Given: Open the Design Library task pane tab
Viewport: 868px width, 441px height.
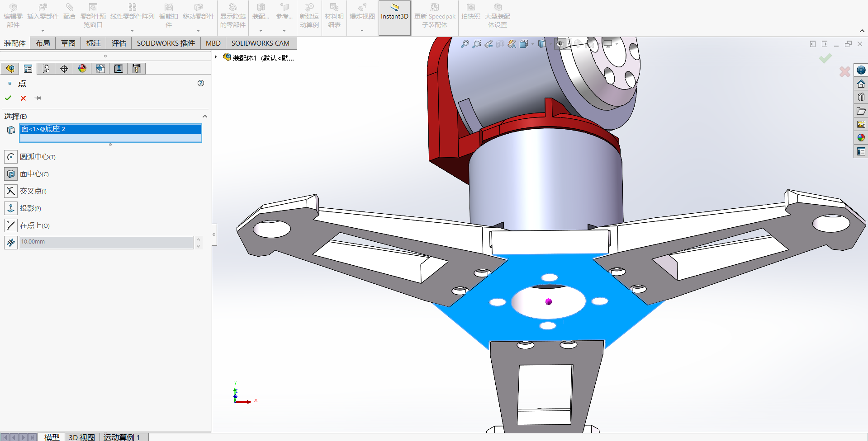Looking at the screenshot, I should 861,97.
